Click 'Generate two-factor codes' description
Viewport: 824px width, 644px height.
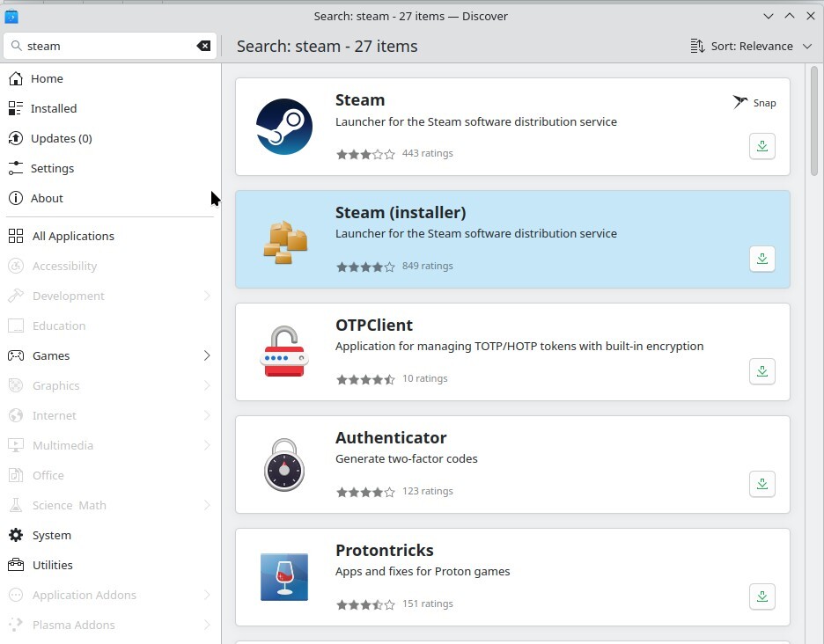[406, 458]
